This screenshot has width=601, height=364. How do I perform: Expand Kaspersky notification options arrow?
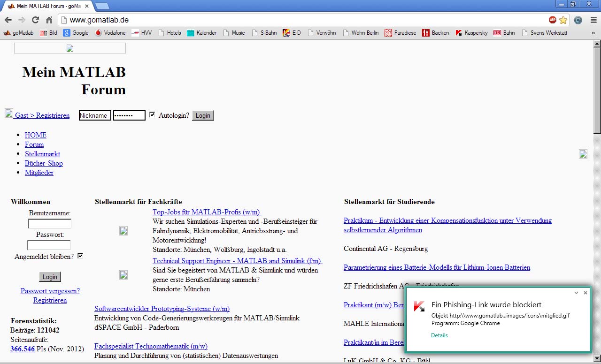click(576, 293)
